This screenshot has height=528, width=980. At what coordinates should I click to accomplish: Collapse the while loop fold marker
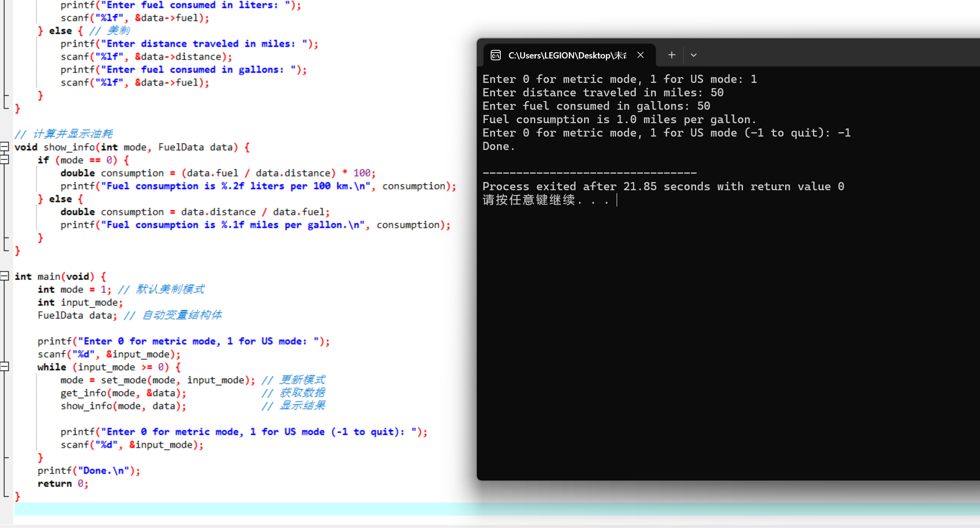[4, 367]
